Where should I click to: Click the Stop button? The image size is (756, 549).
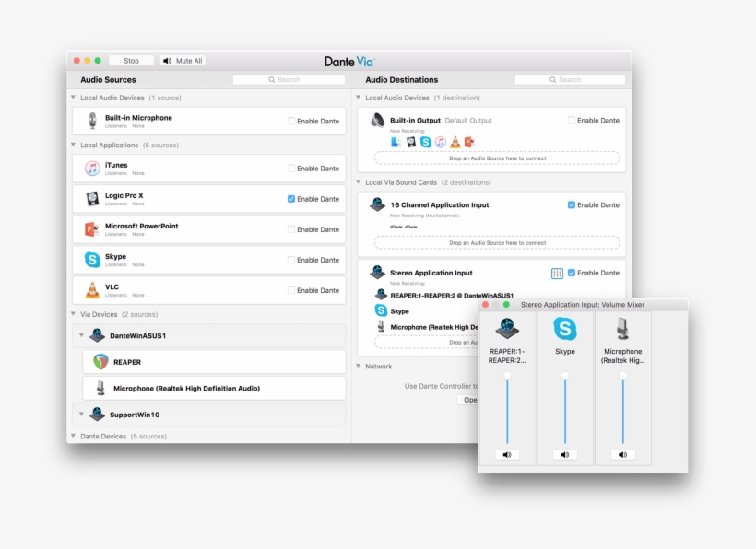pos(131,61)
